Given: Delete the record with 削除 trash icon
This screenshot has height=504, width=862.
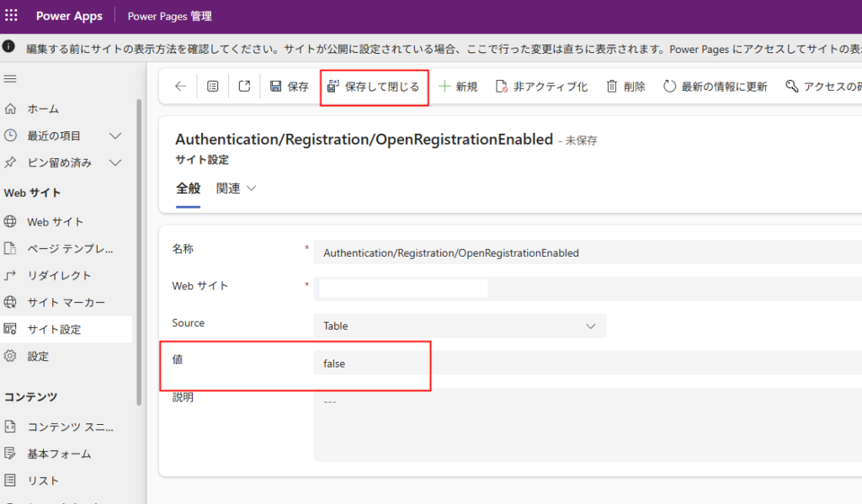Looking at the screenshot, I should pyautogui.click(x=625, y=87).
